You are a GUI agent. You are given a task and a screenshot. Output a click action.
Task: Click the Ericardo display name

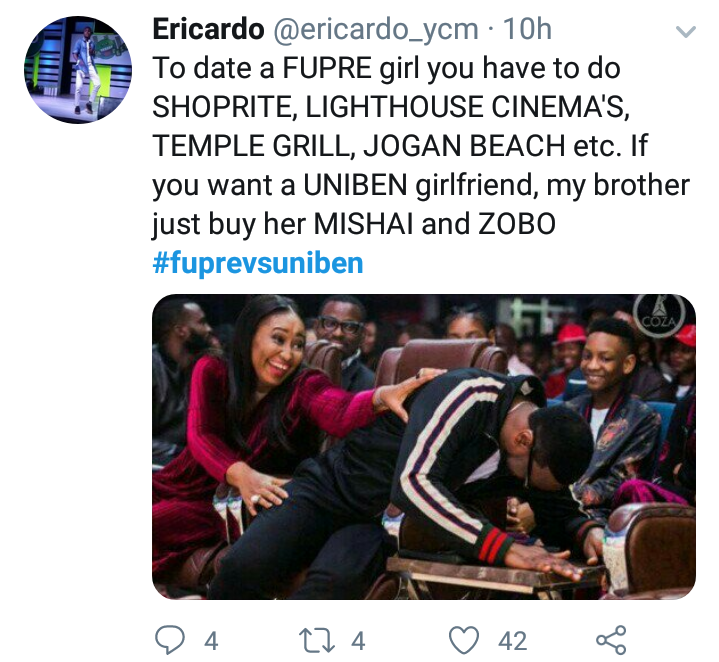tap(208, 29)
